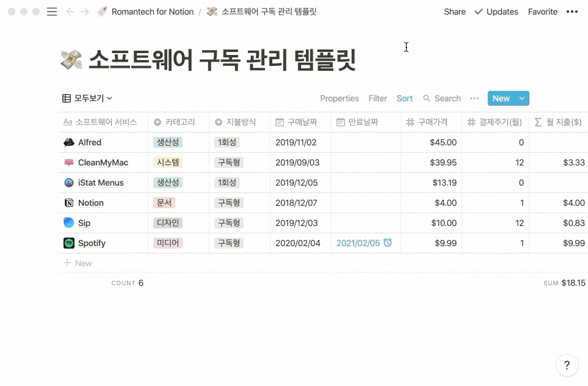Image resolution: width=588 pixels, height=386 pixels.
Task: Click the page title 소프트웨어 구독 관리 템플릿
Action: click(222, 60)
